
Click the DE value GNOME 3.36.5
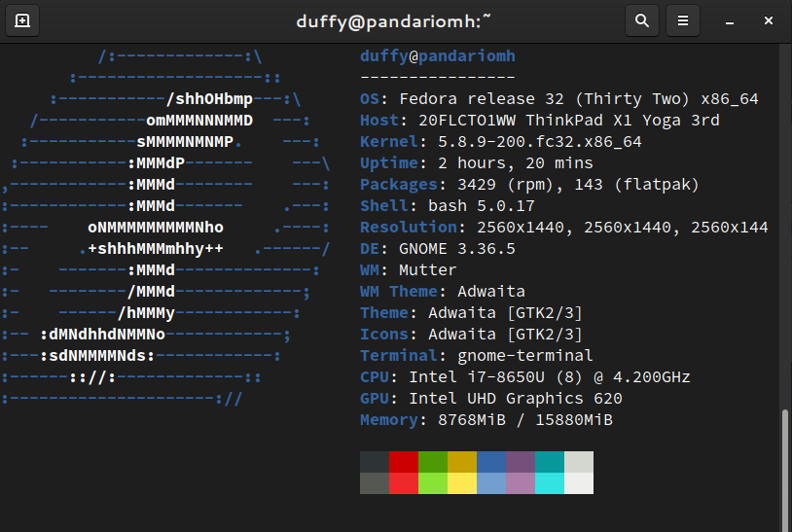(457, 249)
